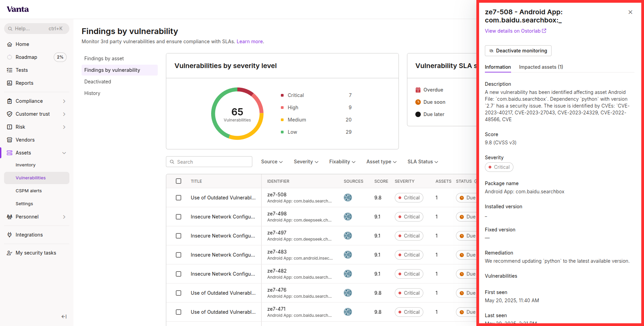Expand the Compliance menu chevron
The image size is (644, 326).
[x=64, y=101]
